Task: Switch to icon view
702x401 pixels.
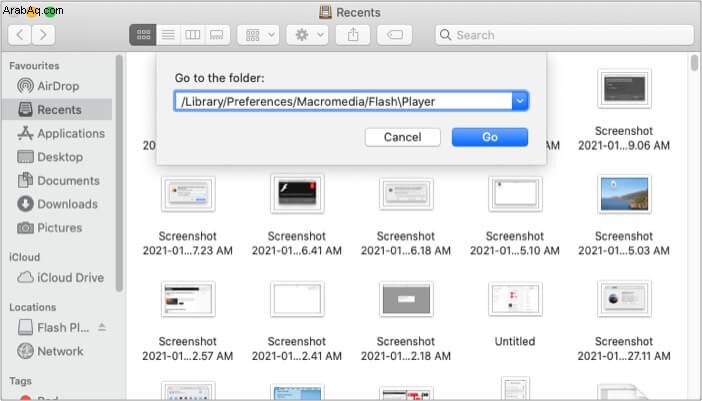Action: click(x=143, y=35)
